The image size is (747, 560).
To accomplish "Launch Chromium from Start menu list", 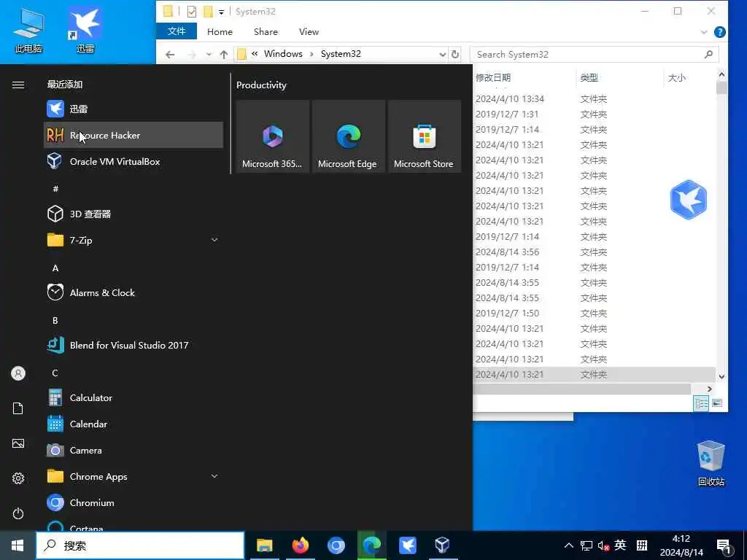I will point(133,502).
